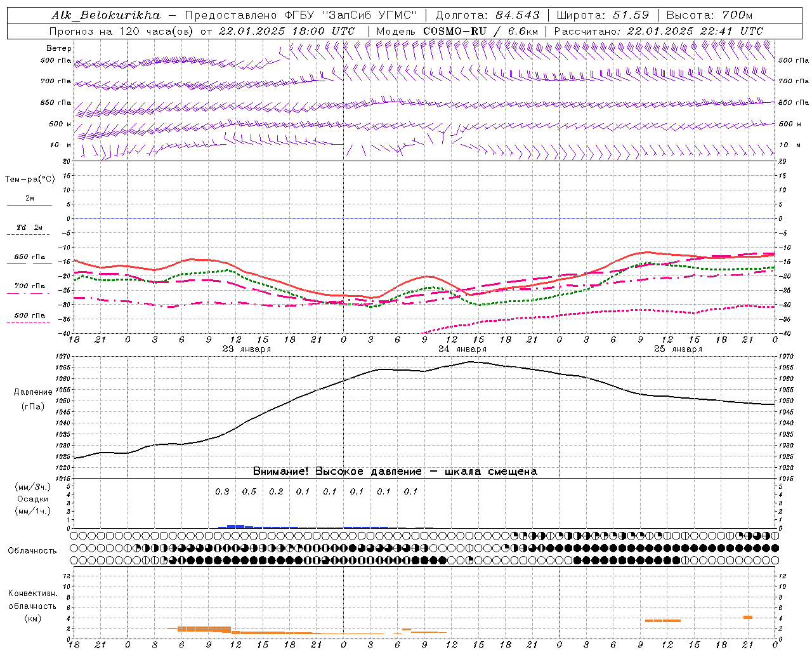This screenshot has height=650, width=812.
Task: Click the Облачность row label
Action: pos(32,551)
